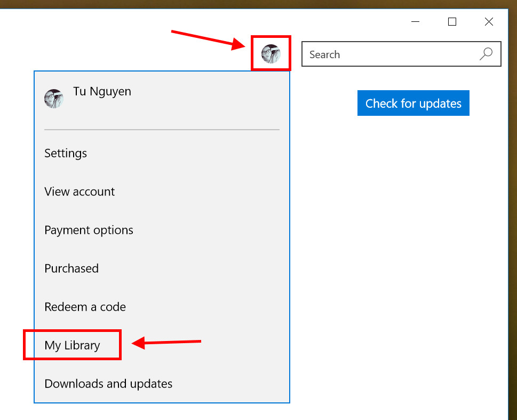Screen dimensions: 517x420
Task: Select the magnifying glass to search the Store
Action: click(486, 54)
